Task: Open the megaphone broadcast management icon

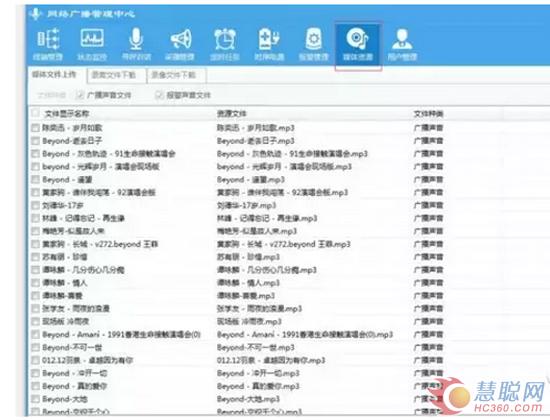Action: (x=180, y=44)
